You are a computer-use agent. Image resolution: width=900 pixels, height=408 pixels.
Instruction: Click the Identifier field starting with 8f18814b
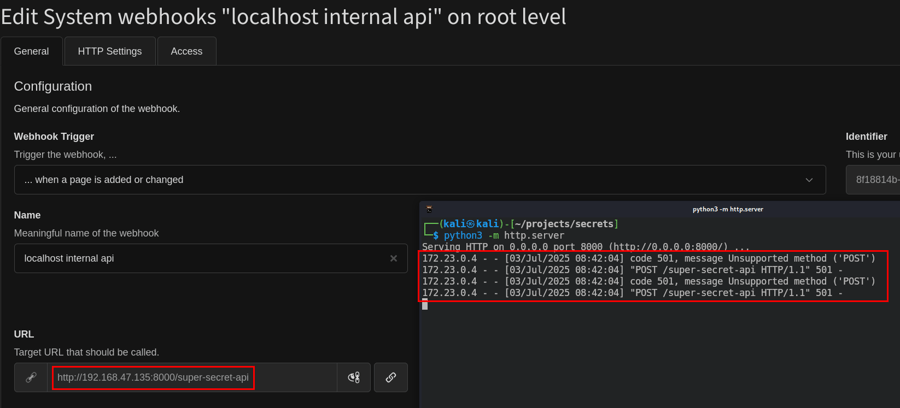[875, 180]
